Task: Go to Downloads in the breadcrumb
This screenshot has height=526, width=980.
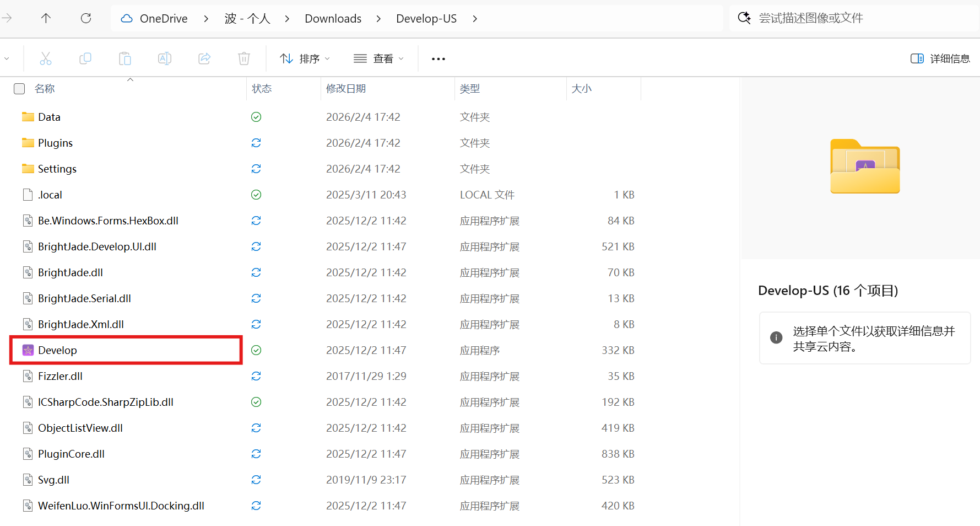Action: click(333, 19)
